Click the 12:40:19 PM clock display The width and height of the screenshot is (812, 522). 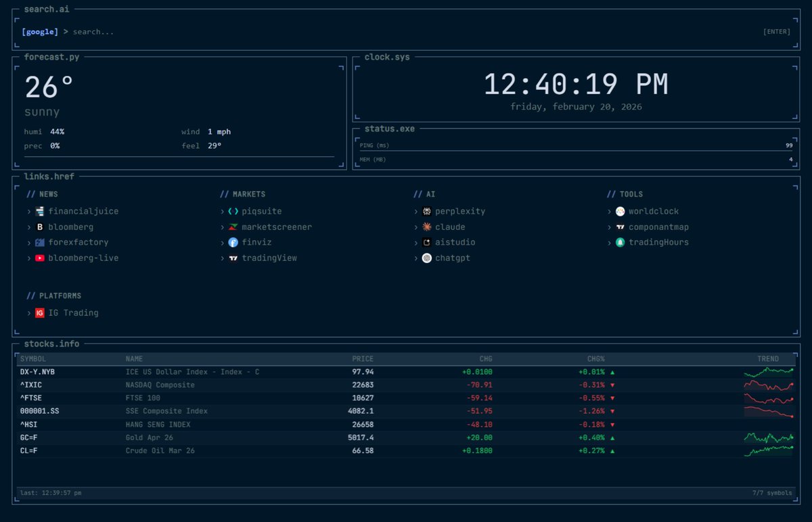pyautogui.click(x=576, y=85)
